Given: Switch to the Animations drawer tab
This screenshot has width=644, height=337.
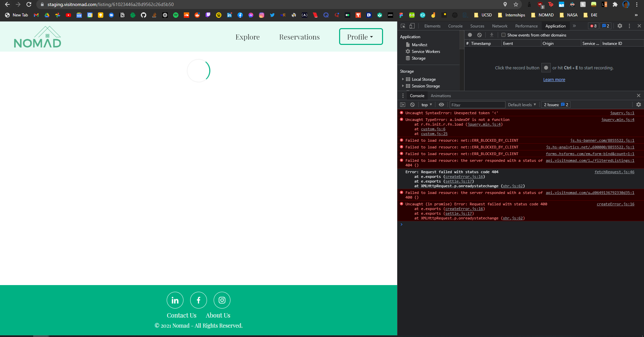Looking at the screenshot, I should point(441,96).
